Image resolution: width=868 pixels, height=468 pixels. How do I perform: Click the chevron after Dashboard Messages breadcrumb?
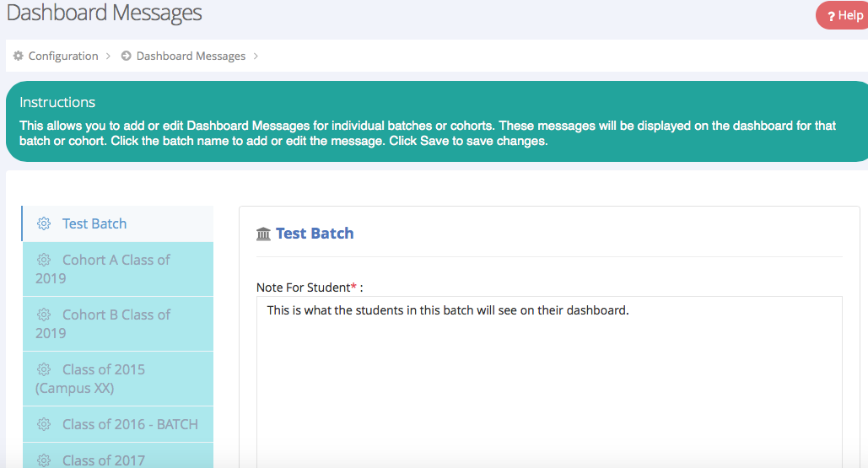pos(256,56)
